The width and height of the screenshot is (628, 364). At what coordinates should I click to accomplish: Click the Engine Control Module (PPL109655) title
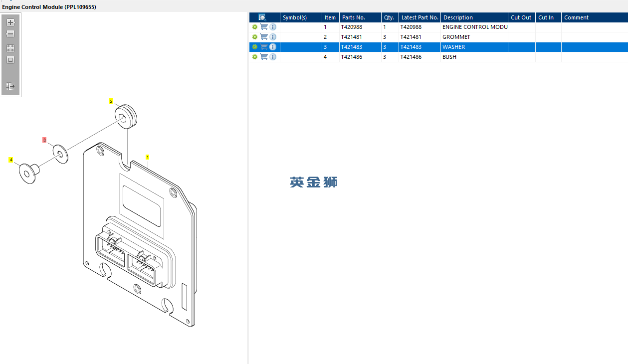point(49,7)
